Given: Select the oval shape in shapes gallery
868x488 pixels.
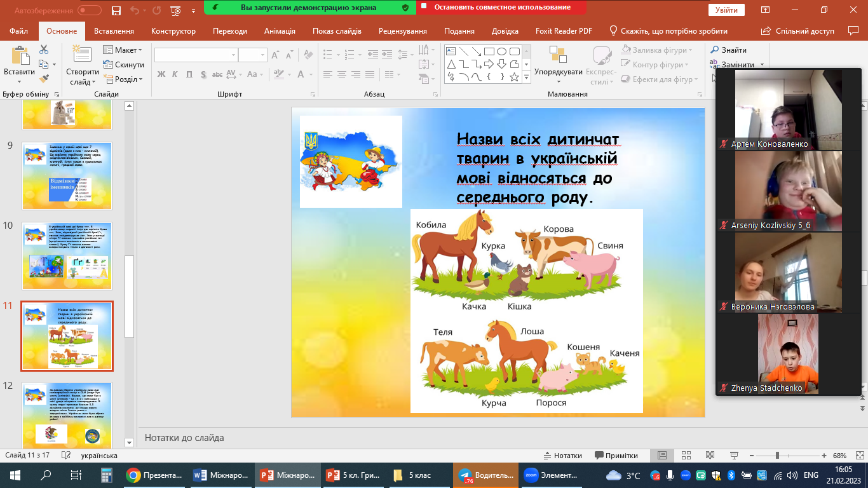Looking at the screenshot, I should click(x=501, y=51).
